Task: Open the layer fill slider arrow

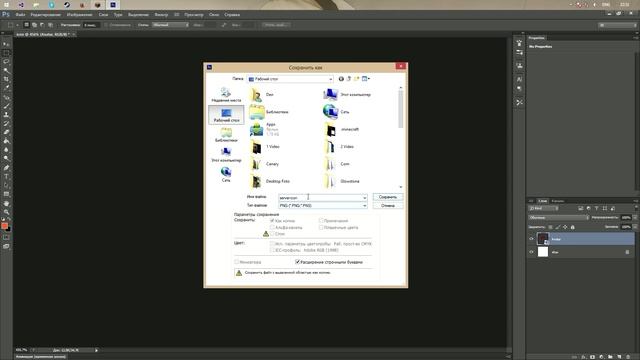Action: 635,227
